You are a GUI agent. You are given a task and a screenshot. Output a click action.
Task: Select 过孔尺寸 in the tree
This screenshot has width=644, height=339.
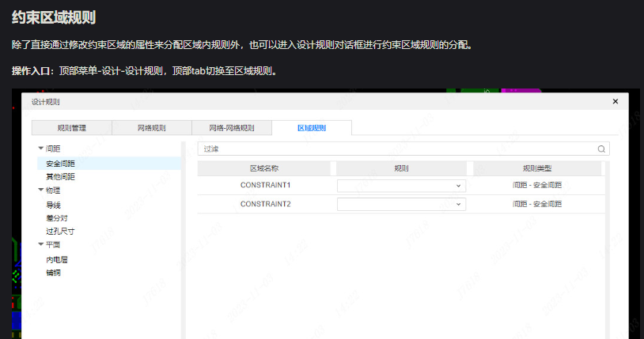coord(60,232)
